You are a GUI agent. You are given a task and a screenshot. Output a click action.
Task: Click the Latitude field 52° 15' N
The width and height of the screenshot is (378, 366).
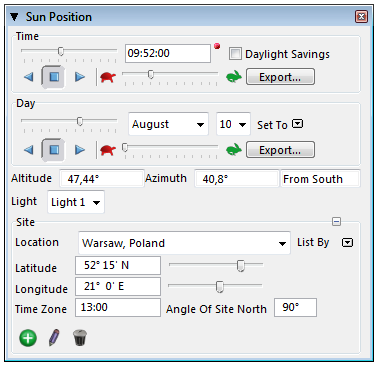118,265
